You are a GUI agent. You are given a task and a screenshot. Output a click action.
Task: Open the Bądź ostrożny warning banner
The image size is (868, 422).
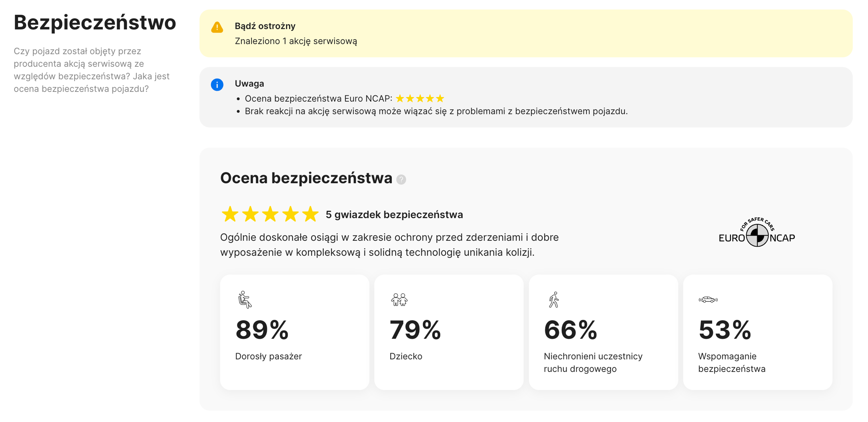pos(526,33)
